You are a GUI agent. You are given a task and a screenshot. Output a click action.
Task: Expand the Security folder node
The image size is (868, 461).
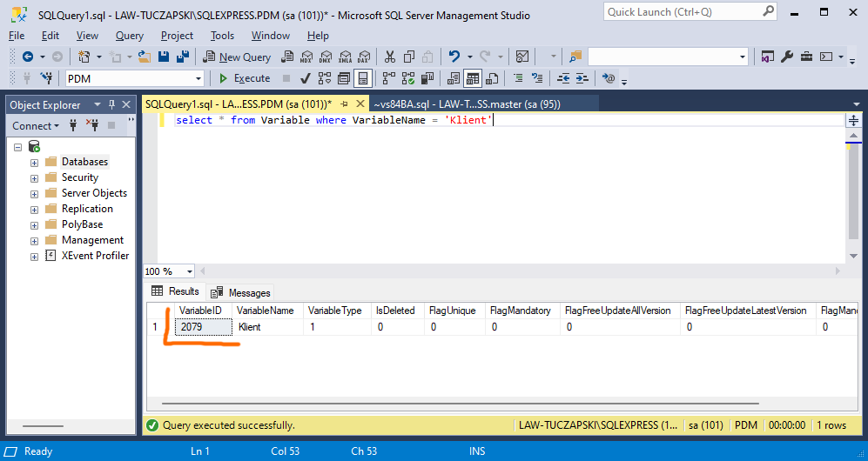click(x=35, y=177)
